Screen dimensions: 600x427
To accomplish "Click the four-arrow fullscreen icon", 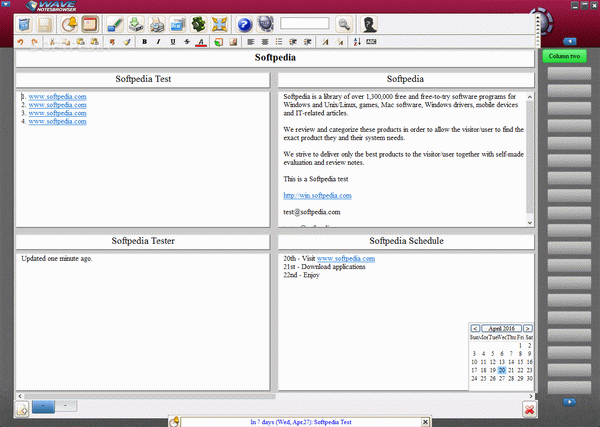I will click(219, 24).
